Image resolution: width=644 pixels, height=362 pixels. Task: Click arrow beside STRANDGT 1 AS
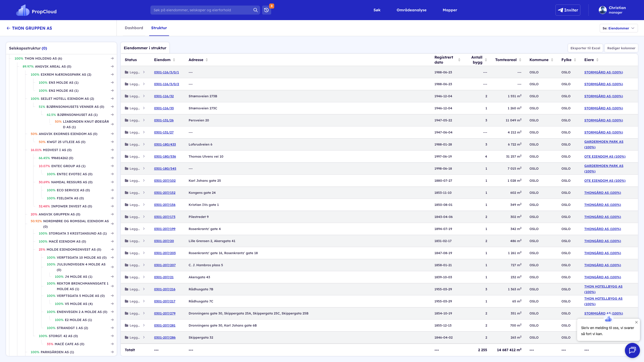click(x=112, y=328)
